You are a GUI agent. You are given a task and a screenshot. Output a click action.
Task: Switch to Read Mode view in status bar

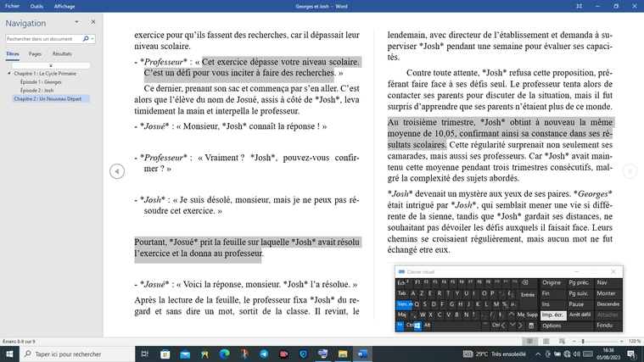pyautogui.click(x=529, y=342)
